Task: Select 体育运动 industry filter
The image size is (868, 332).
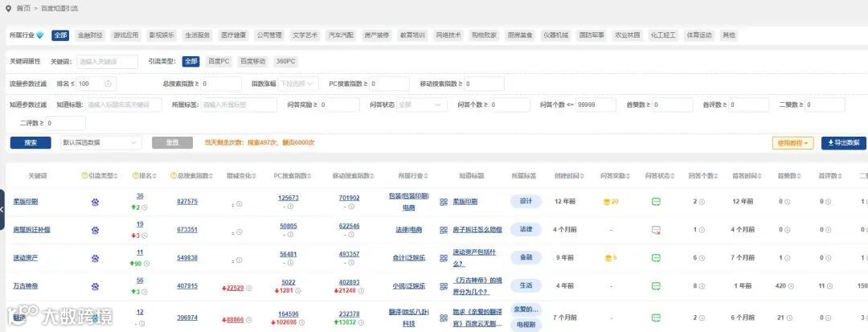Action: (x=698, y=35)
